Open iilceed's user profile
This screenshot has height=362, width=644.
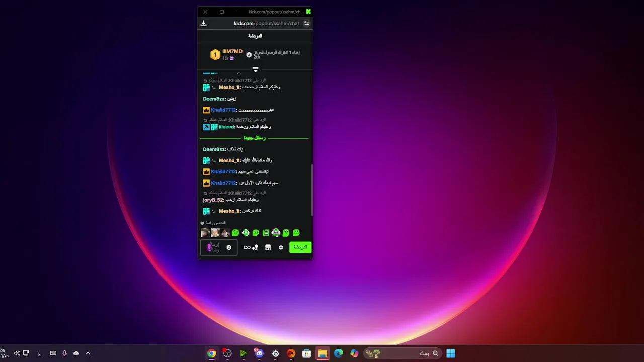pos(227,127)
